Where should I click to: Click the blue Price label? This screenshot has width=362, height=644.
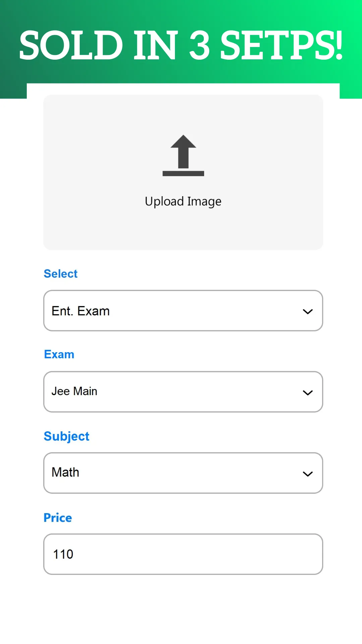click(x=58, y=518)
